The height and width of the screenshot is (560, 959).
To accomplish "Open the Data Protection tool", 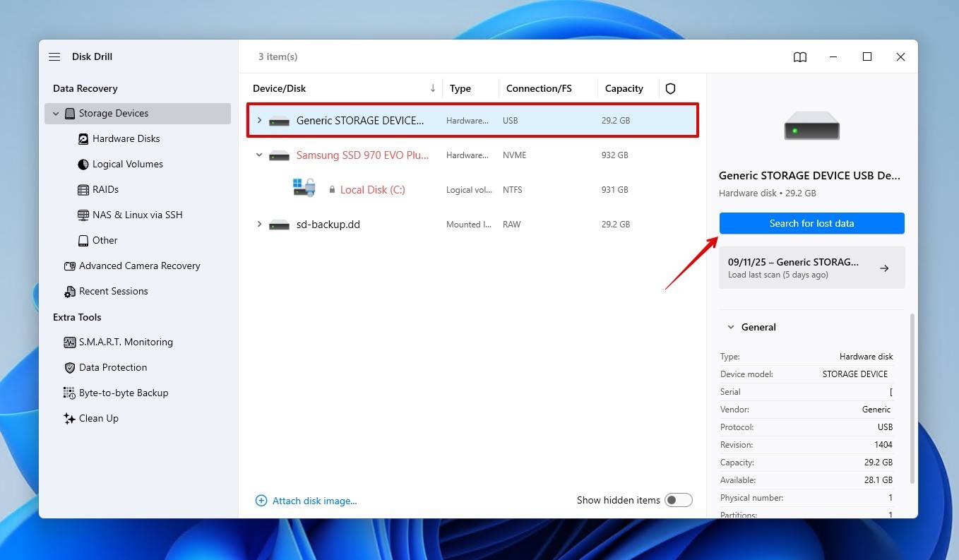I will tap(113, 367).
